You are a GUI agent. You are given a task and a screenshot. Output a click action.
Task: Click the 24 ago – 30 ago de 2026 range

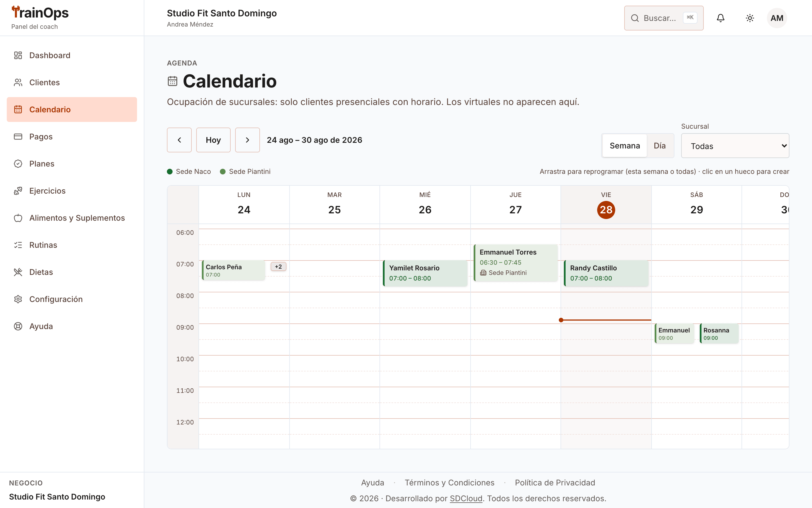tap(314, 140)
